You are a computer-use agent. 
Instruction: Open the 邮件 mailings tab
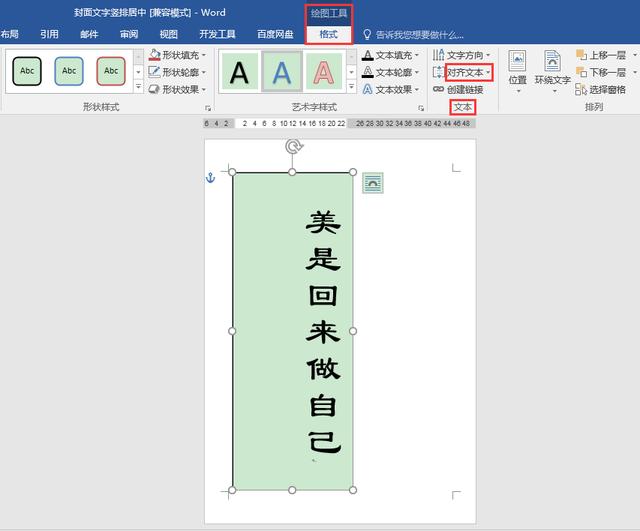point(89,34)
